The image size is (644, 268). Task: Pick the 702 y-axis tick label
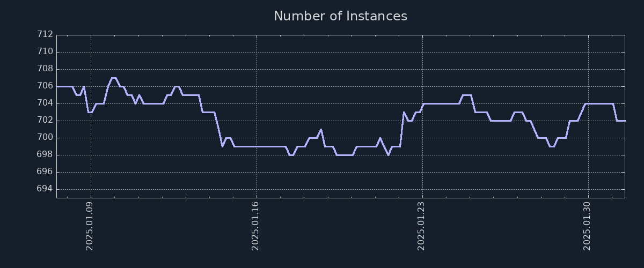coord(45,121)
